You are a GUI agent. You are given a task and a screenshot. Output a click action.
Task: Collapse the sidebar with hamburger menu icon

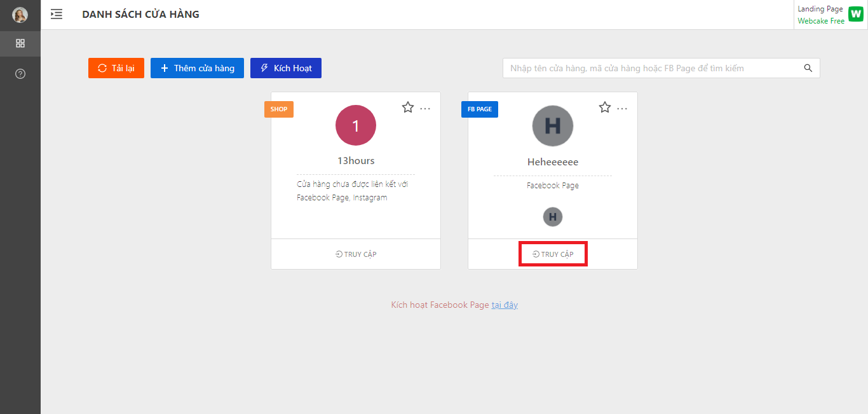coord(57,14)
